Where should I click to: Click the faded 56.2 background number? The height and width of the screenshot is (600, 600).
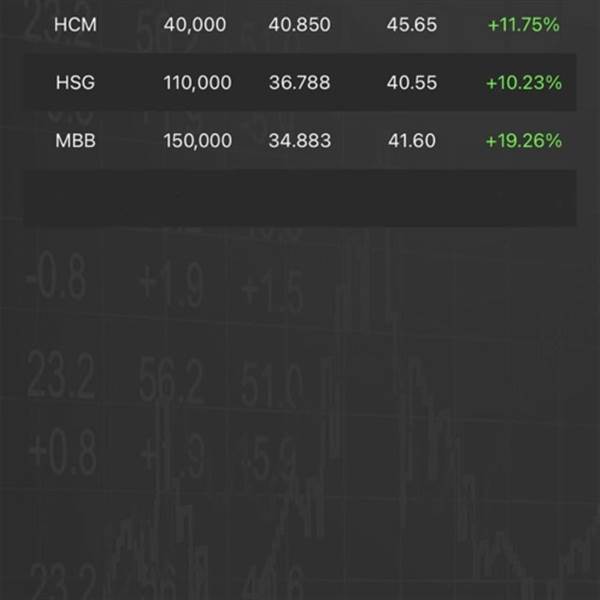[171, 381]
